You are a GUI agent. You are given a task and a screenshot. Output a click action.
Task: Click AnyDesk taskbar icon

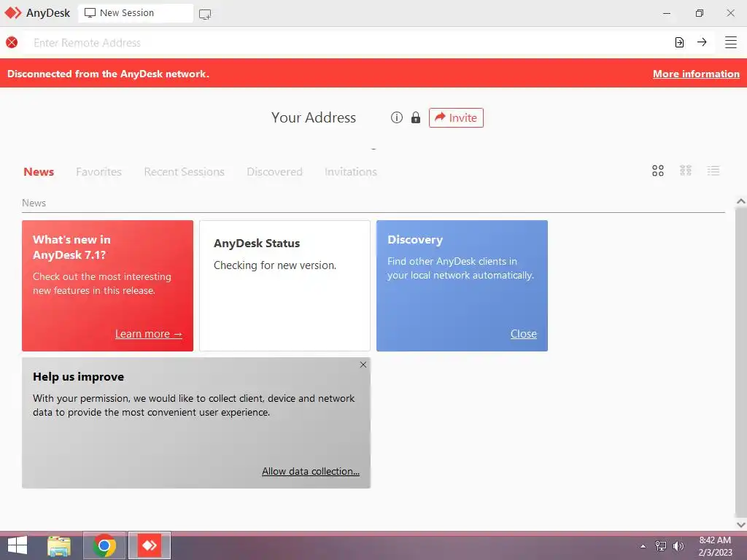[150, 545]
